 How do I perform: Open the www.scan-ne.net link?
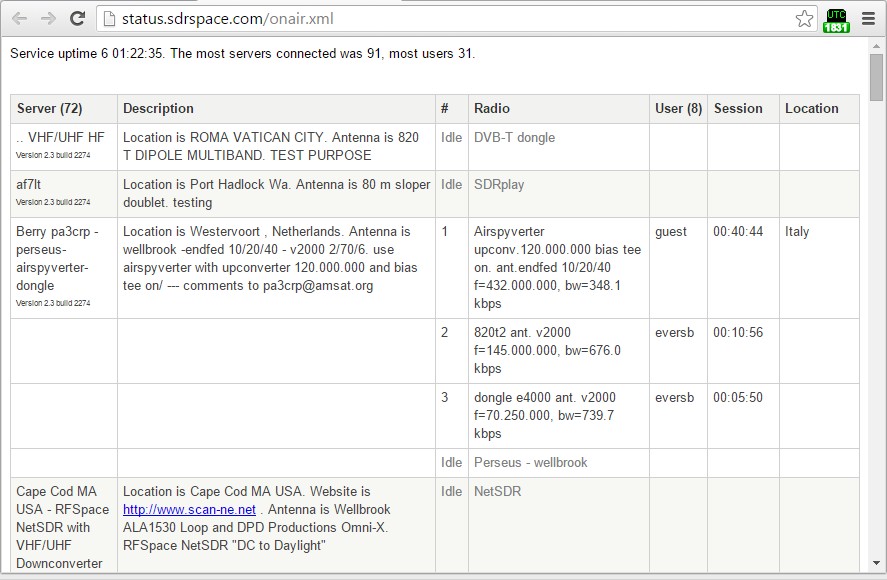190,509
